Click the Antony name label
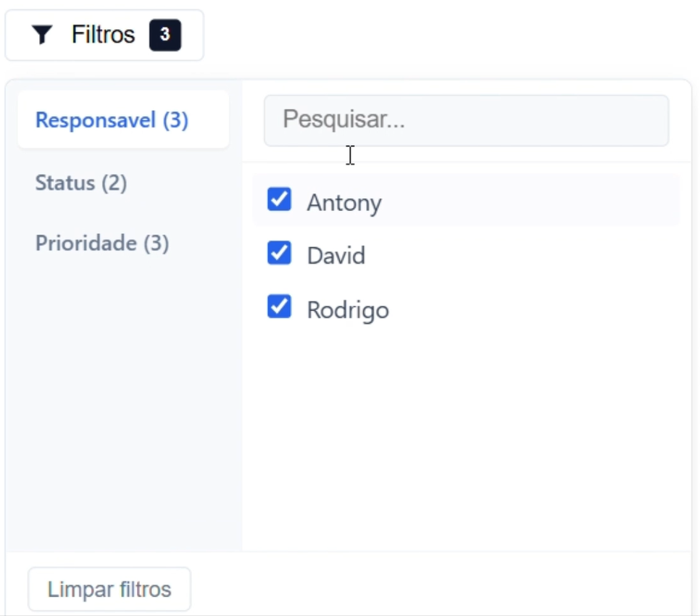 coord(344,202)
